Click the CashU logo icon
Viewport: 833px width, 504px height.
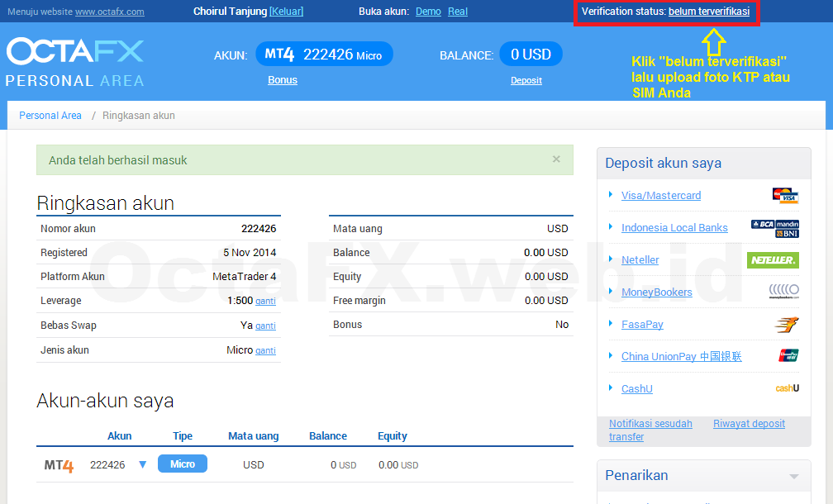coord(787,388)
